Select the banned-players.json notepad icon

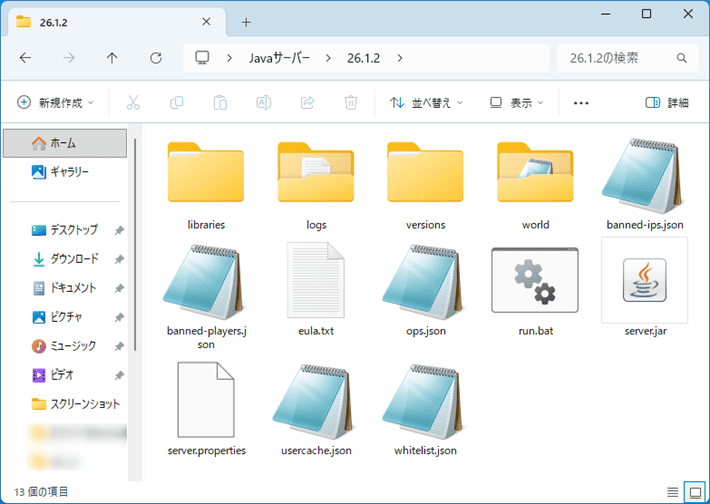203,282
